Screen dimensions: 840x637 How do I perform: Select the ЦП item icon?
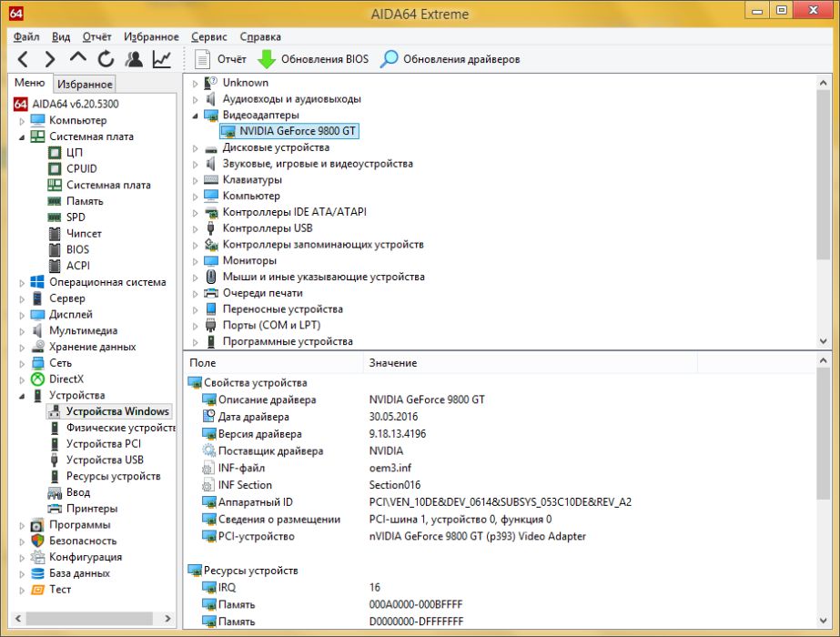point(55,153)
